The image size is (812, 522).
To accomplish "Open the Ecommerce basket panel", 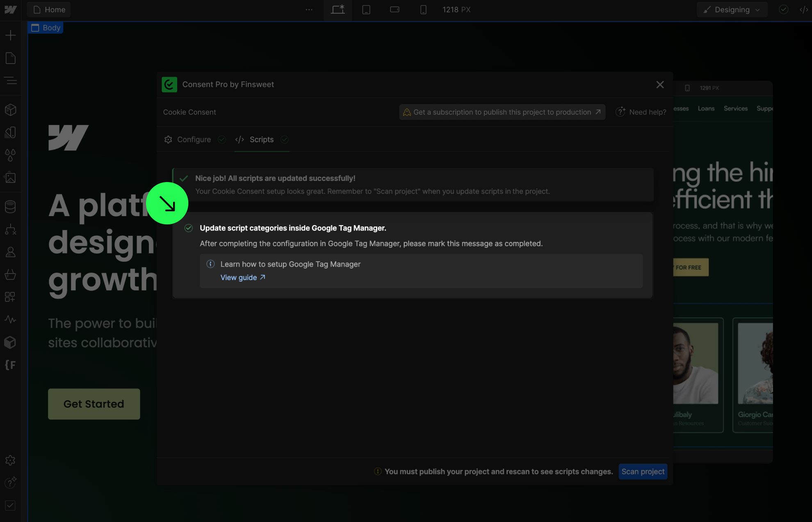I will pyautogui.click(x=11, y=274).
